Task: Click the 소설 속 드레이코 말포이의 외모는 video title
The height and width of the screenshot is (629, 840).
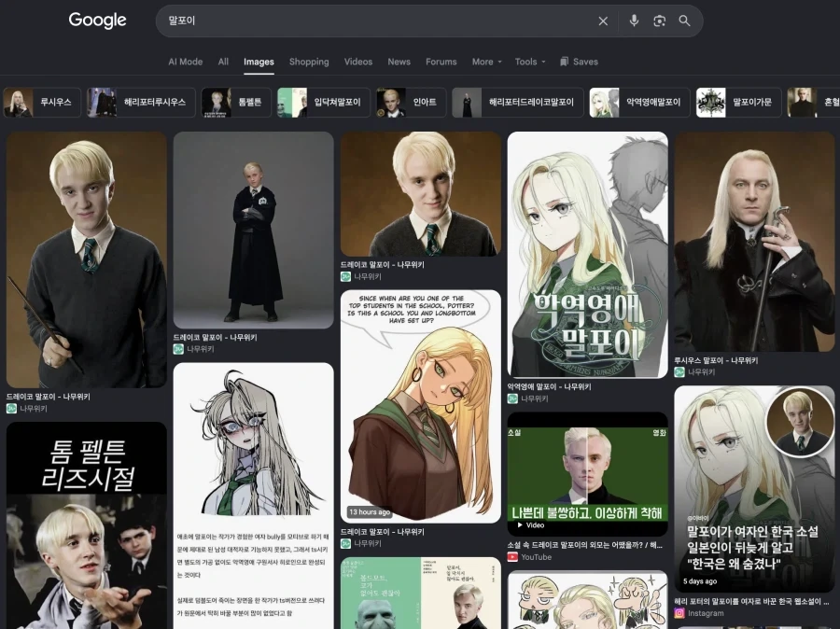Action: 585,545
